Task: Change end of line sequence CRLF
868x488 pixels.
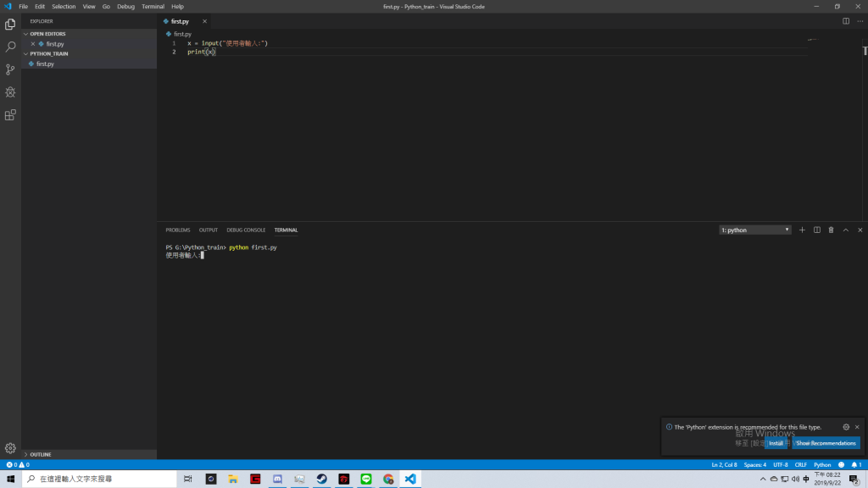Action: point(801,465)
